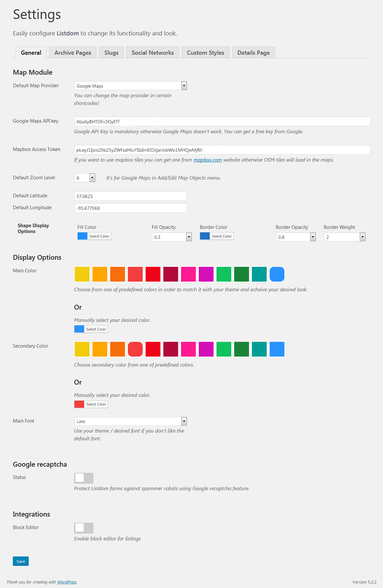This screenshot has width=383, height=588.
Task: Follow the mapbox.com link
Action: [x=208, y=160]
